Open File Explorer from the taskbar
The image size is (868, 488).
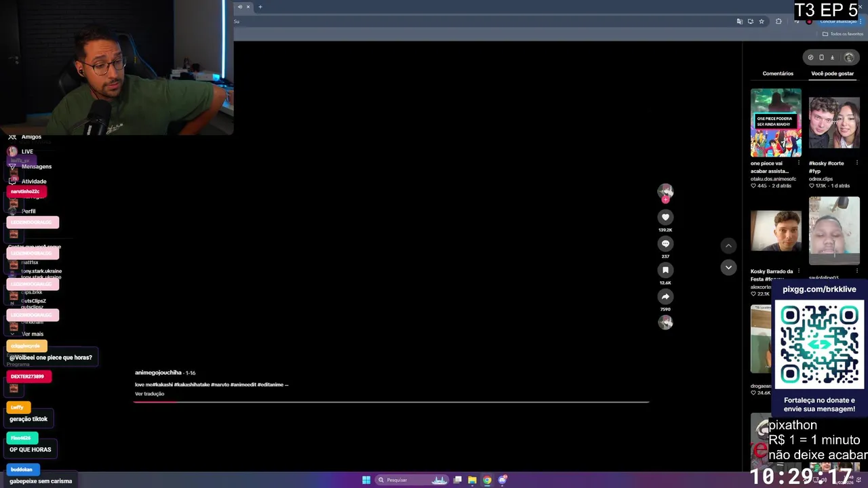click(x=472, y=480)
